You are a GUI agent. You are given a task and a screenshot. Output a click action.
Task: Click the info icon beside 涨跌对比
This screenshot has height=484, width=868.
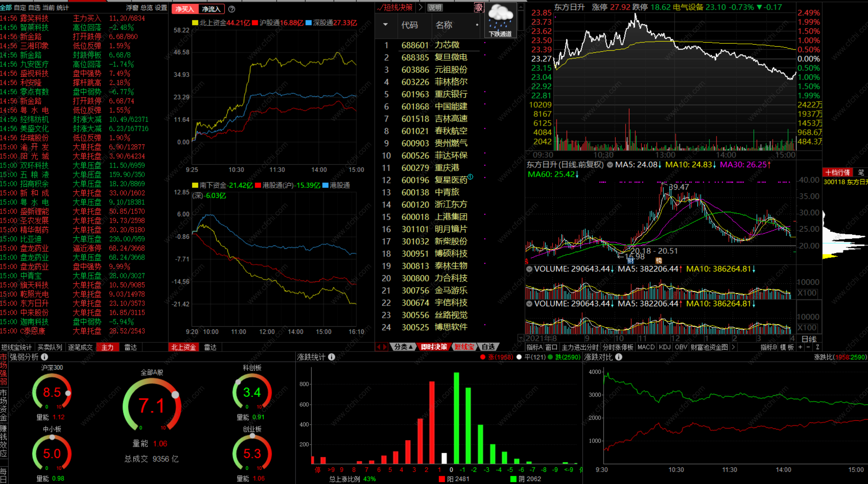tap(619, 357)
